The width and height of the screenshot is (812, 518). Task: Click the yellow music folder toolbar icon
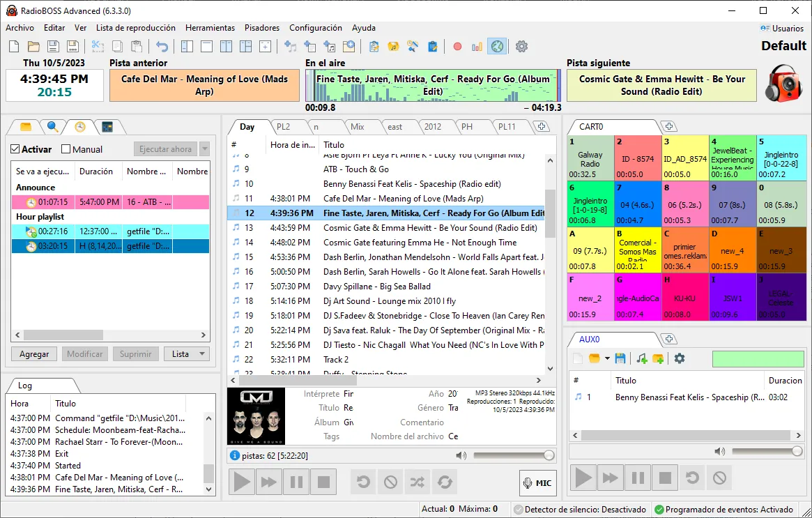(394, 47)
